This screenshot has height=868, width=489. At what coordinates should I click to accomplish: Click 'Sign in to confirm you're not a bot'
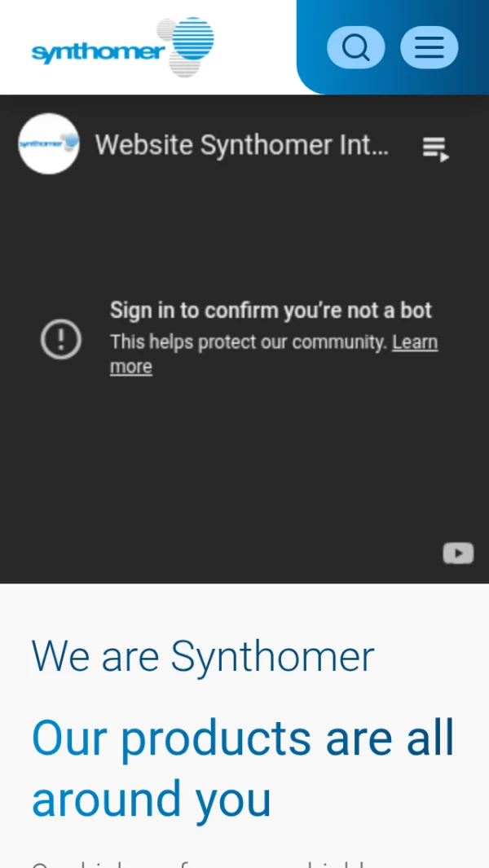pyautogui.click(x=271, y=311)
